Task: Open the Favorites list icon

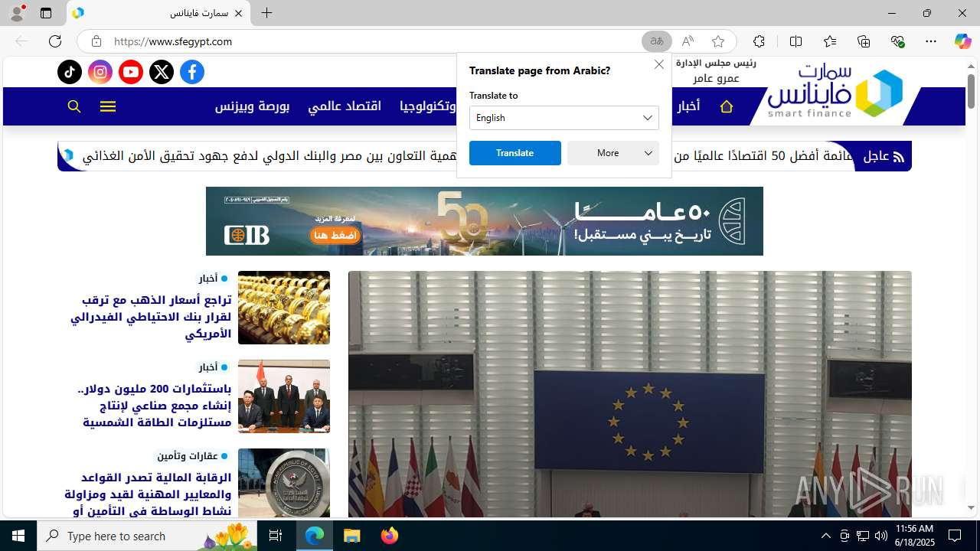Action: pyautogui.click(x=830, y=41)
